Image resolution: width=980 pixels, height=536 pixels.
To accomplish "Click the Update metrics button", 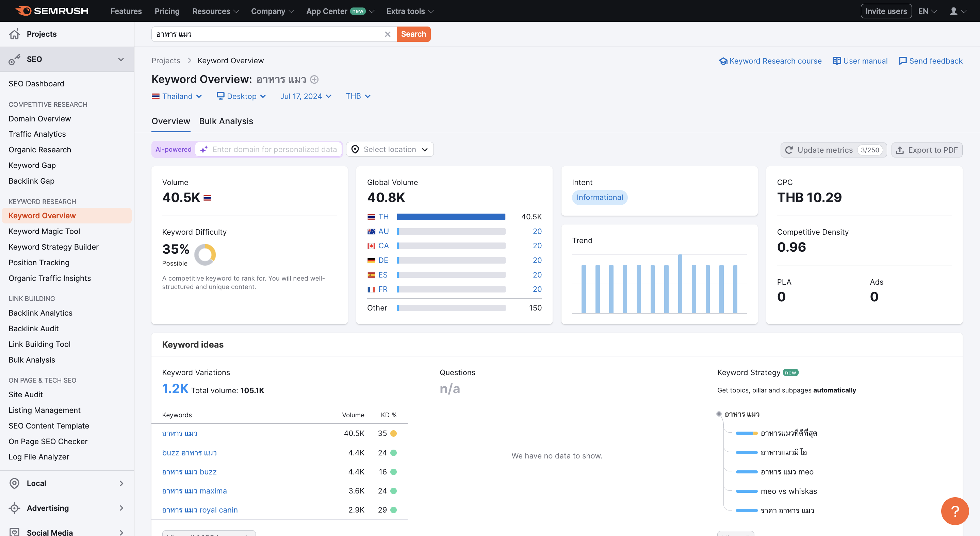I will click(x=834, y=150).
